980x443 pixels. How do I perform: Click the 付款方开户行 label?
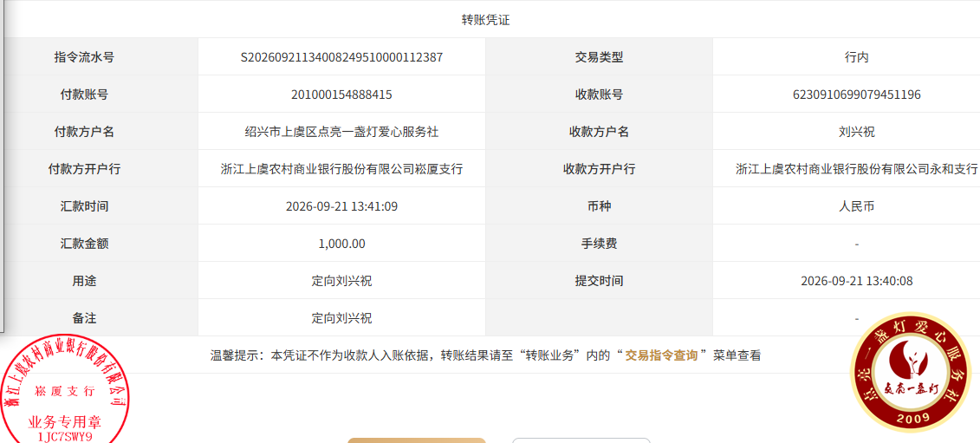coord(84,170)
